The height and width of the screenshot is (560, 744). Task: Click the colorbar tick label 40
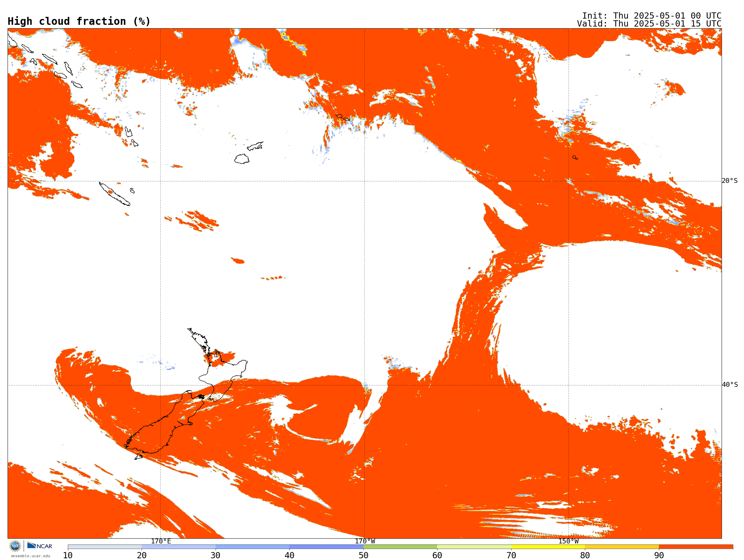tap(289, 556)
